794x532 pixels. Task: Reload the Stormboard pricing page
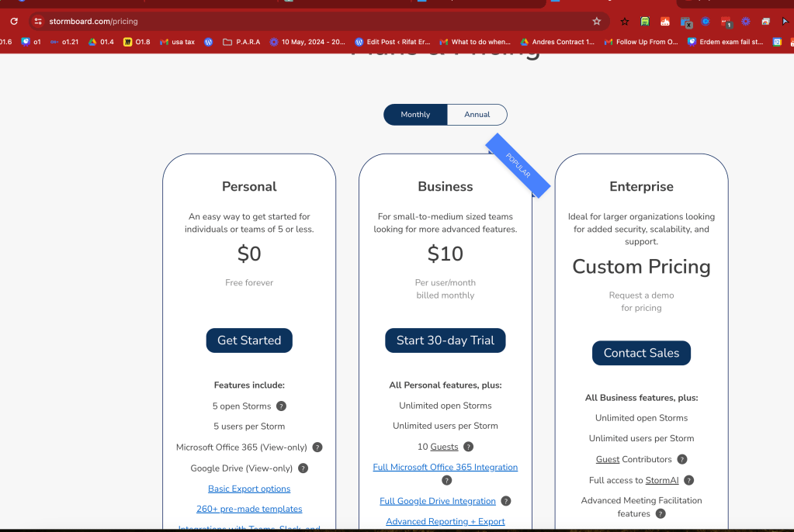point(14,21)
